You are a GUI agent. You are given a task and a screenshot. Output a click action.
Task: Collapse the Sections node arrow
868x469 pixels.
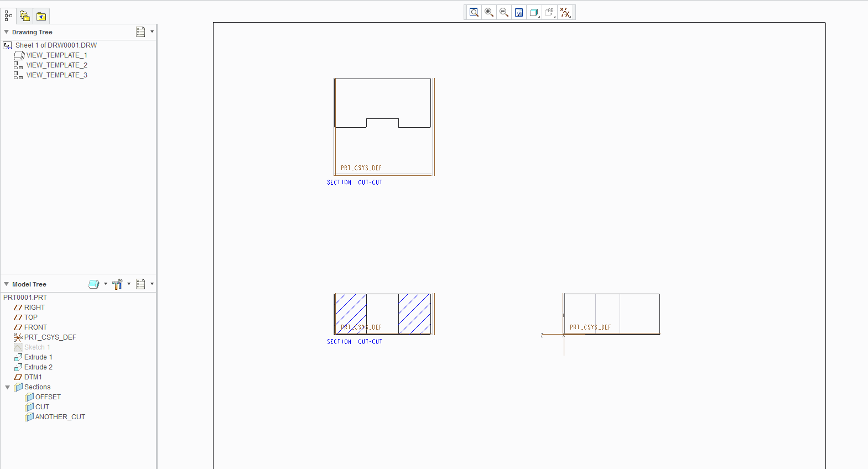7,387
